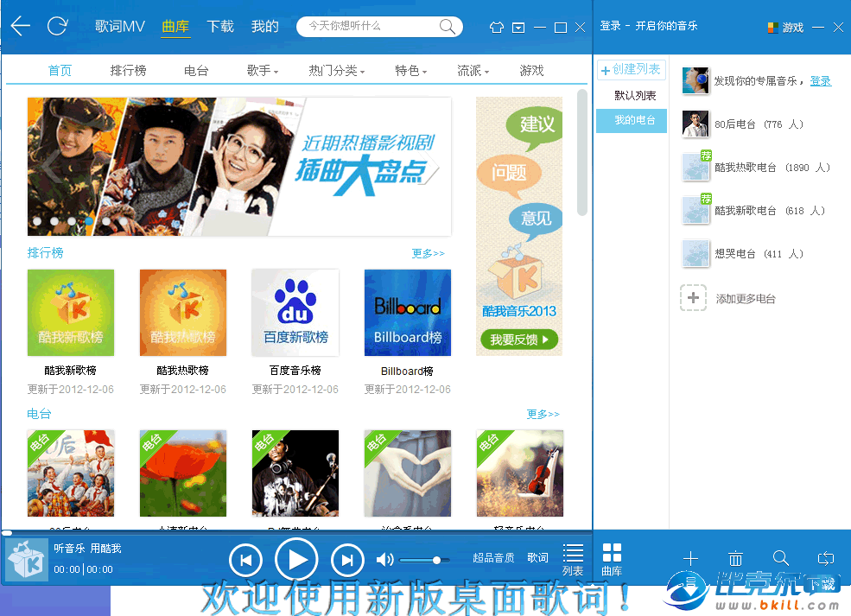Open the 80后电台 station avatar
The width and height of the screenshot is (851, 616).
[x=695, y=124]
